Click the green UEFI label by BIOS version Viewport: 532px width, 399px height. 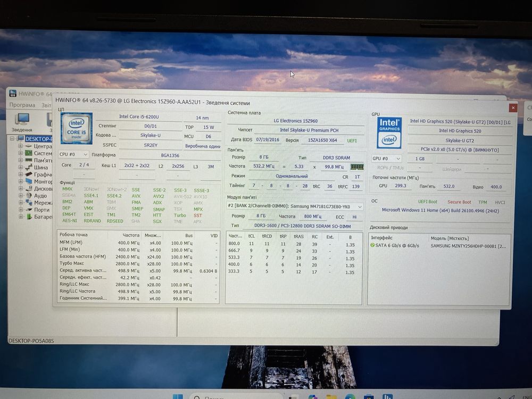point(352,140)
